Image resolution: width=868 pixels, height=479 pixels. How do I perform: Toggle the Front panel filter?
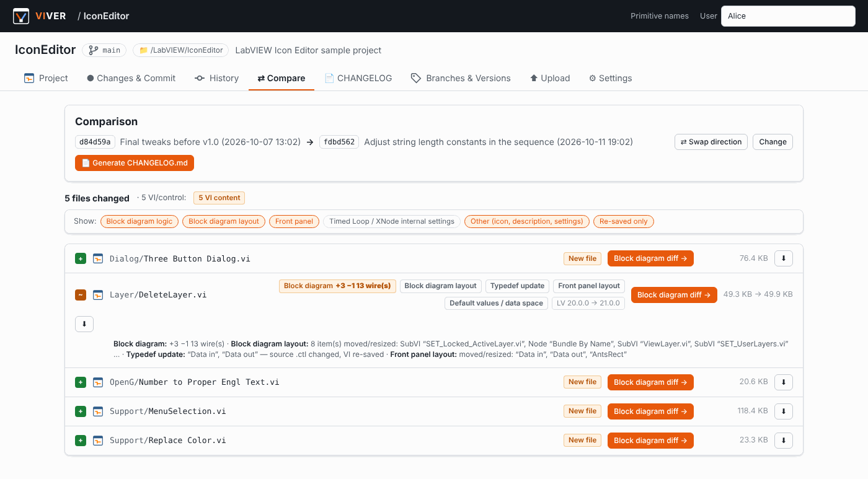[294, 221]
